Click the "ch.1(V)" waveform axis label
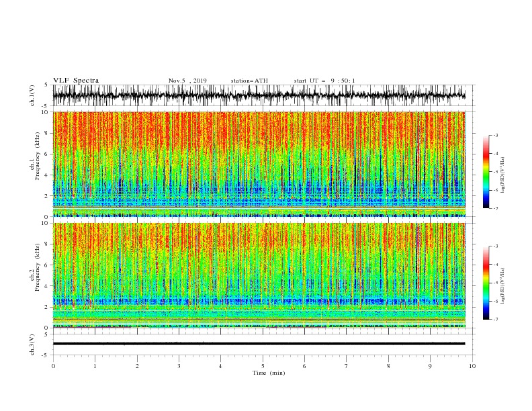This screenshot has height=411, width=532. pos(32,95)
